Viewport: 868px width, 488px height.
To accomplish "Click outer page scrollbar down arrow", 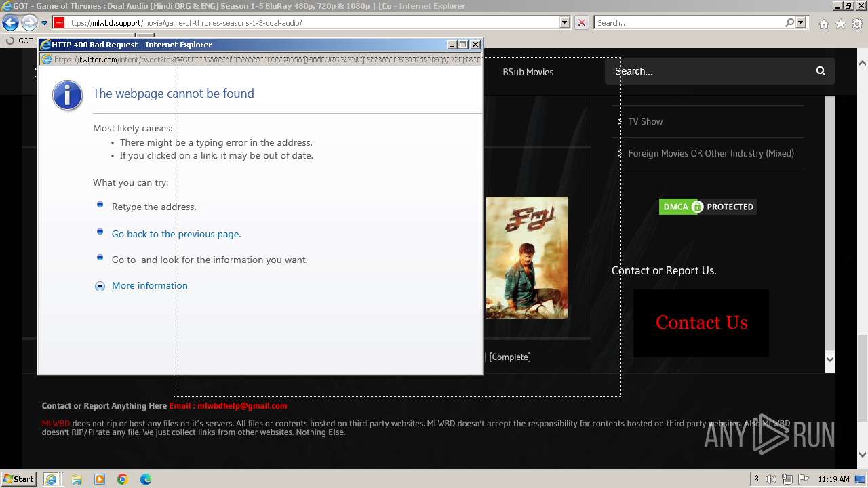I will 863,455.
